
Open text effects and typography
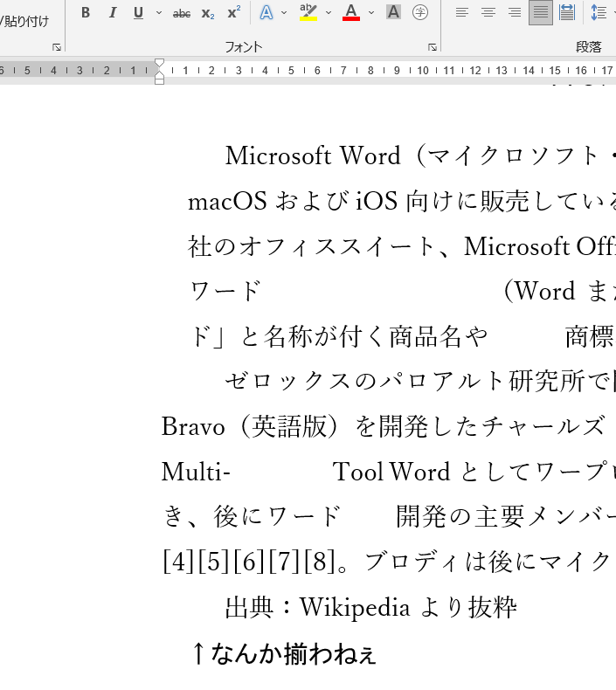(x=266, y=13)
